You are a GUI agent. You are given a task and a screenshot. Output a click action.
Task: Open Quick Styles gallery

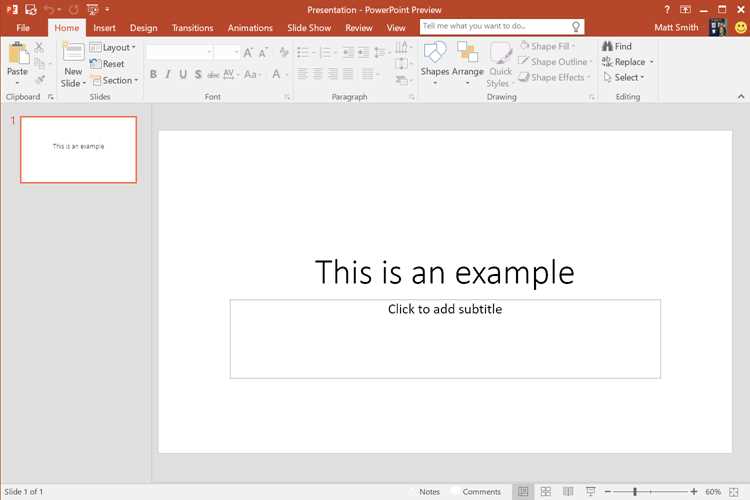[500, 65]
